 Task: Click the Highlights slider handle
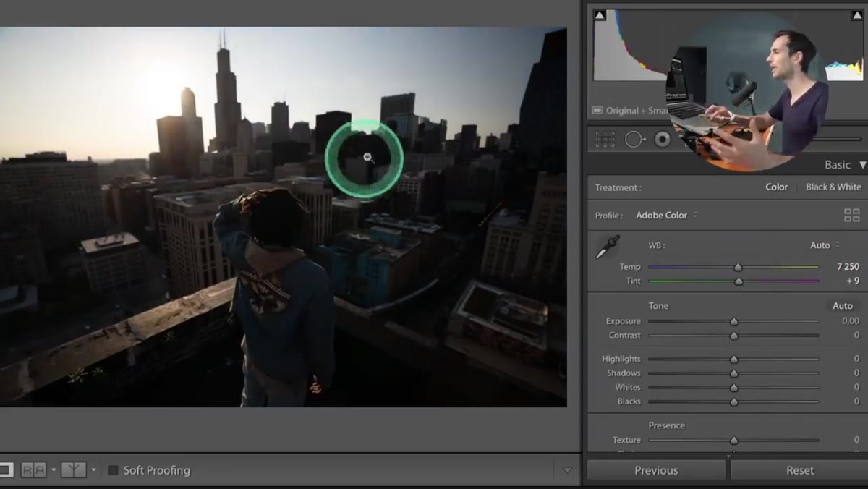(x=734, y=359)
